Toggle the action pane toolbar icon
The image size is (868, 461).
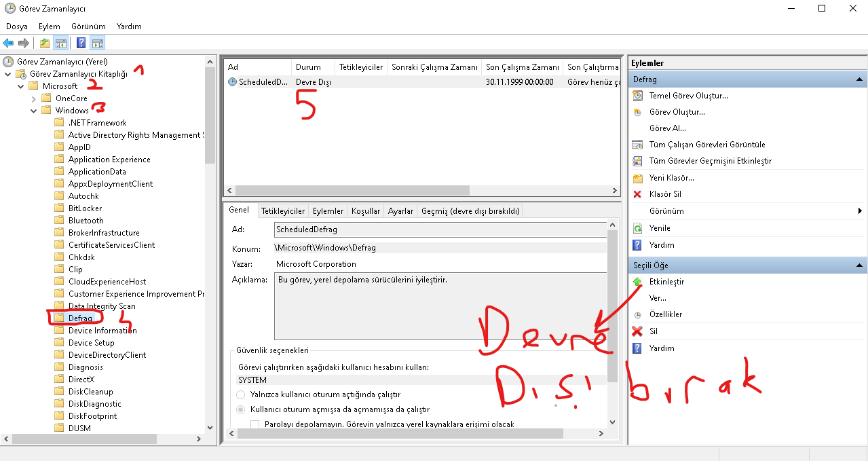pyautogui.click(x=98, y=43)
